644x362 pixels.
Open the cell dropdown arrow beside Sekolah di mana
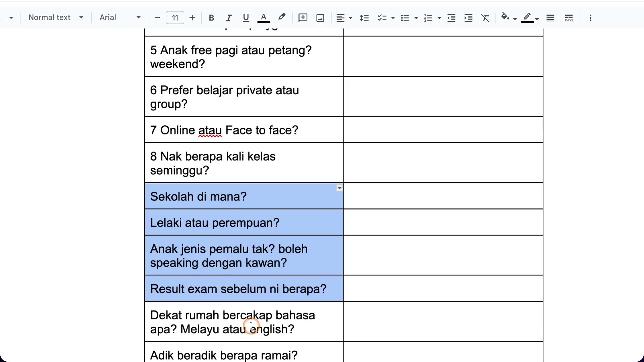(x=339, y=188)
